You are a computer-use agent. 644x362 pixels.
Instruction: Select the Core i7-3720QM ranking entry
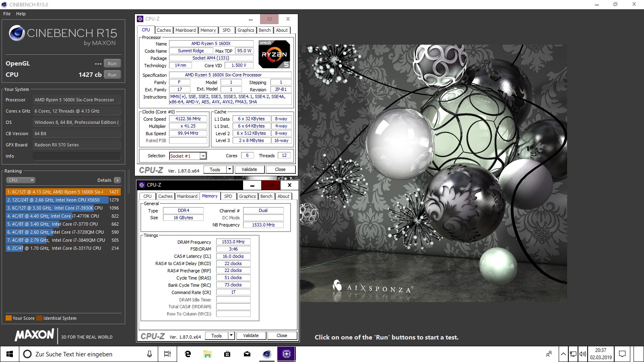pos(63,232)
